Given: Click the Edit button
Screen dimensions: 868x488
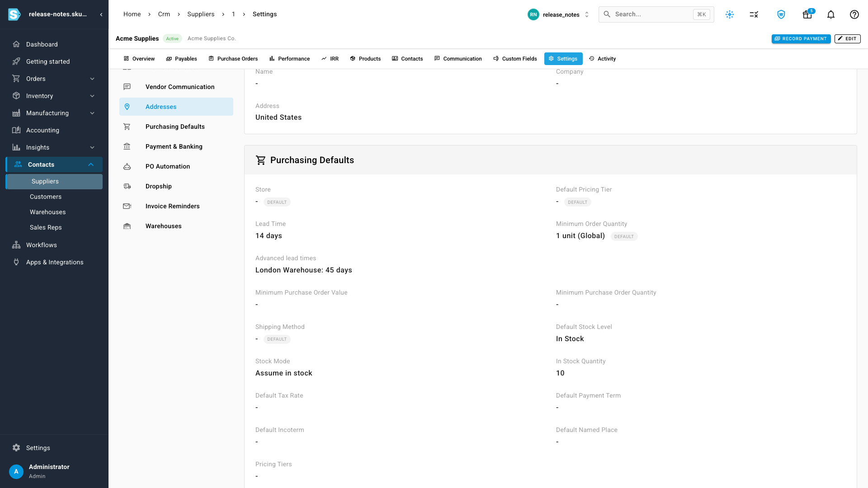Looking at the screenshot, I should (848, 39).
